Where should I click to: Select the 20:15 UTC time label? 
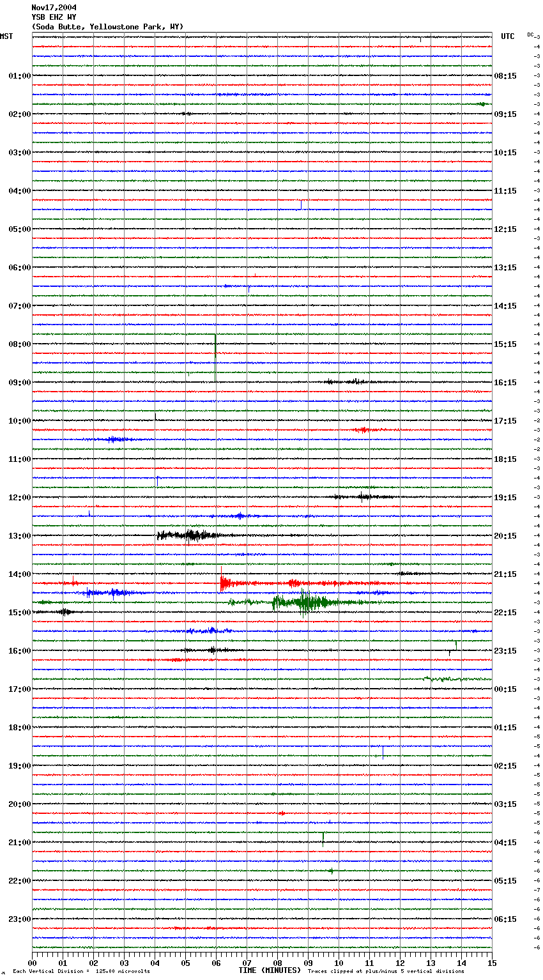point(505,536)
